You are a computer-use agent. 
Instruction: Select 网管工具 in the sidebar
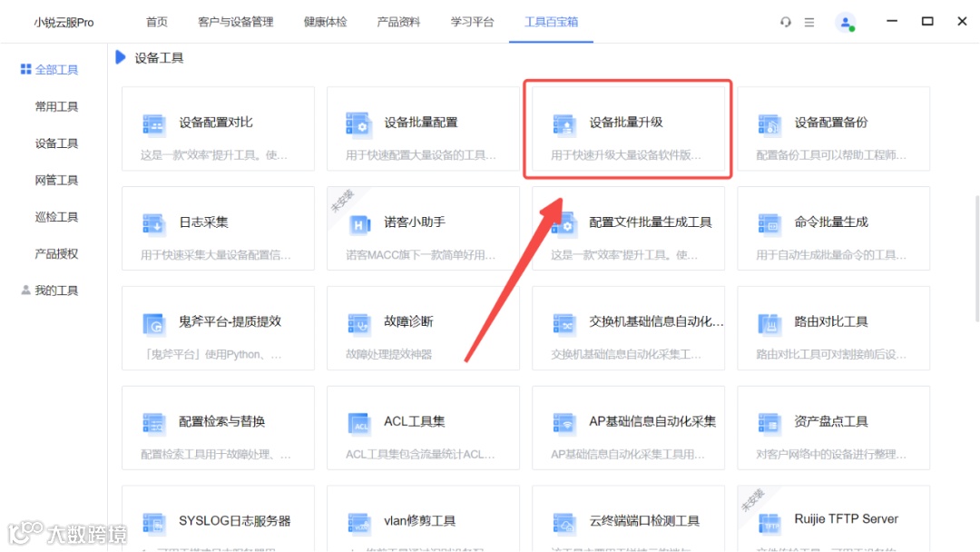click(56, 181)
